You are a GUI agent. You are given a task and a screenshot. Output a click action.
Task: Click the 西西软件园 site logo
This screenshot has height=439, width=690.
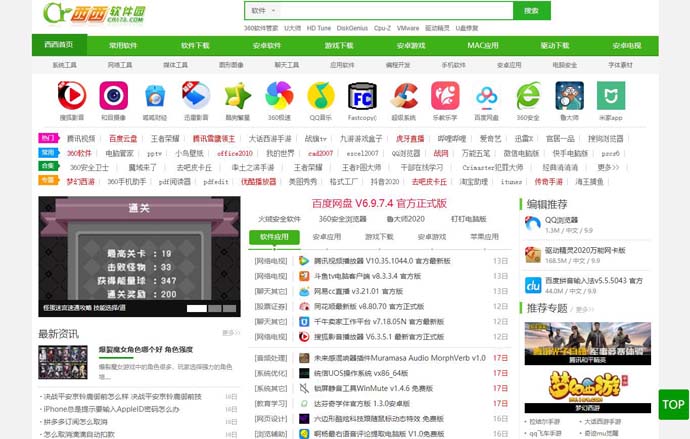[x=94, y=13]
